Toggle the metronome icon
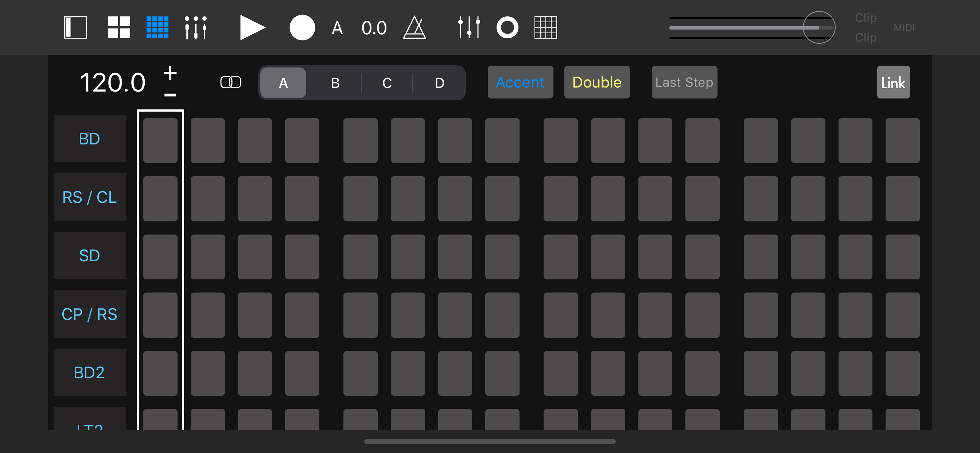 pos(414,27)
